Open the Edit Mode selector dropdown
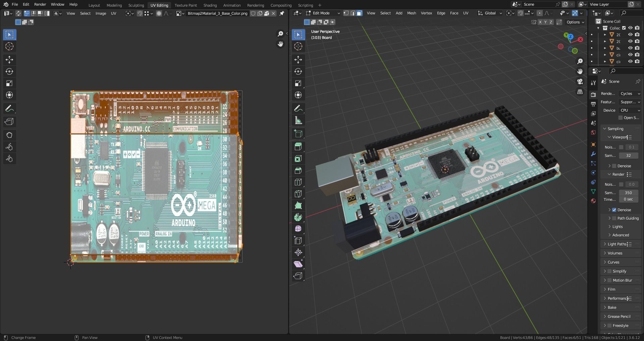Screen dimensions: 644x341 tap(323, 13)
